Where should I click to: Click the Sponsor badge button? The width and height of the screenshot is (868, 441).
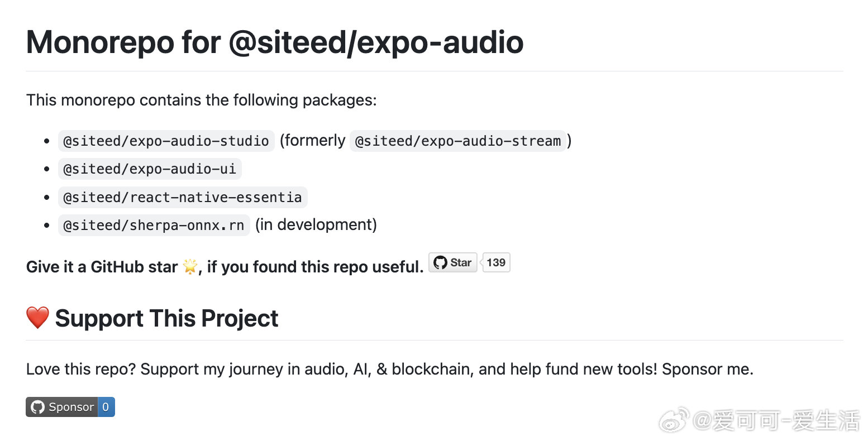[x=62, y=407]
